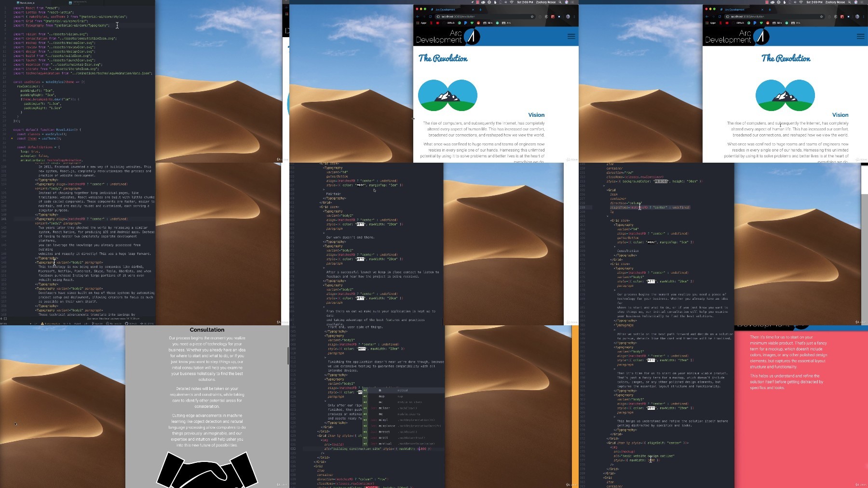The height and width of the screenshot is (488, 868).
Task: Click the highlighted 'alignItems' code line 250
Action: [650, 207]
